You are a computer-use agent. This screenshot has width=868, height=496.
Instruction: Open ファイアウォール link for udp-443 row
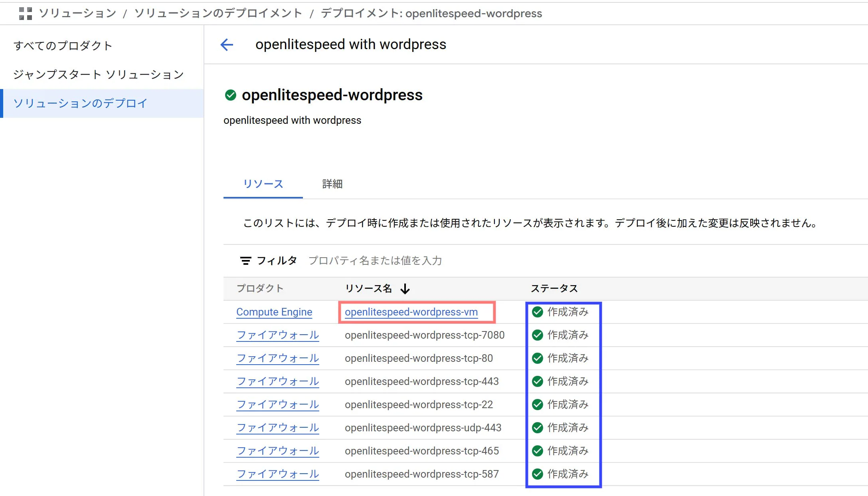point(278,428)
